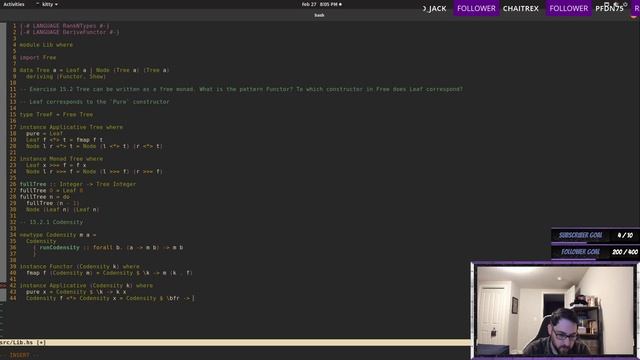Click the '15.2.1 Codensity' comment

(x=51, y=222)
